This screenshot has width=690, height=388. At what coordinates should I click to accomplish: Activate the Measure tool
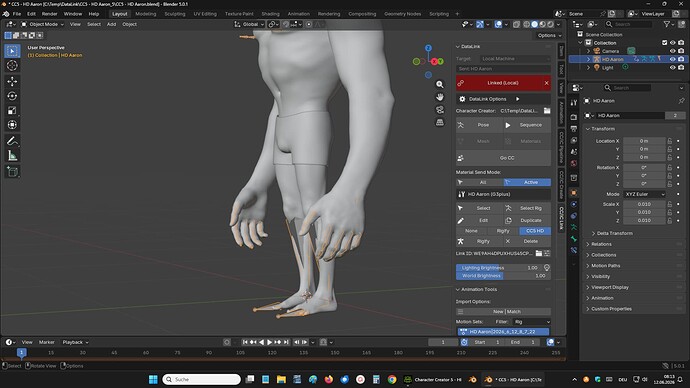tap(12, 155)
